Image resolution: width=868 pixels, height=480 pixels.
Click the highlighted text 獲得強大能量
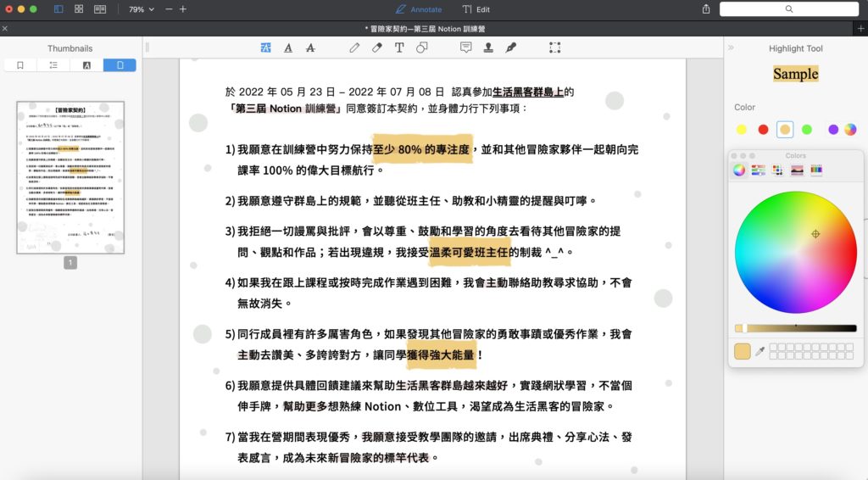pyautogui.click(x=441, y=354)
